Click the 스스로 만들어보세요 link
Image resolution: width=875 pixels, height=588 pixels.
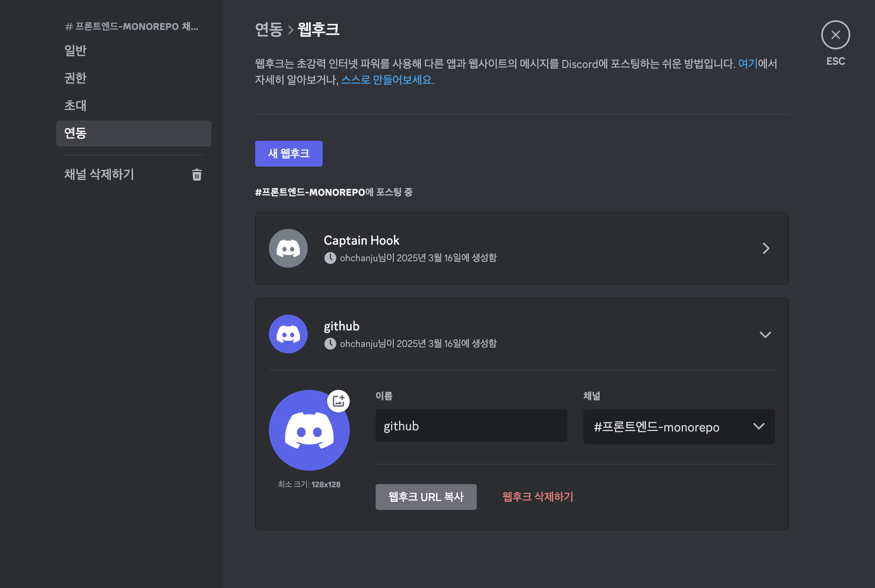pos(387,80)
